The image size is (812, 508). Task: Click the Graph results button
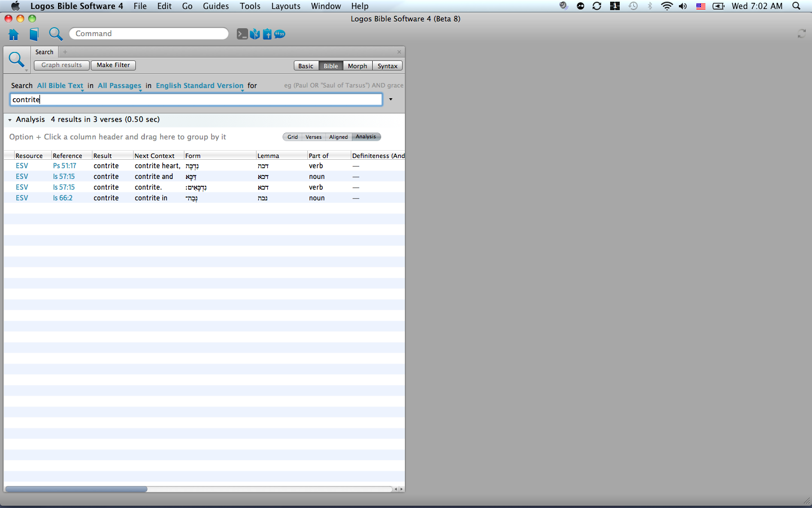pyautogui.click(x=61, y=65)
